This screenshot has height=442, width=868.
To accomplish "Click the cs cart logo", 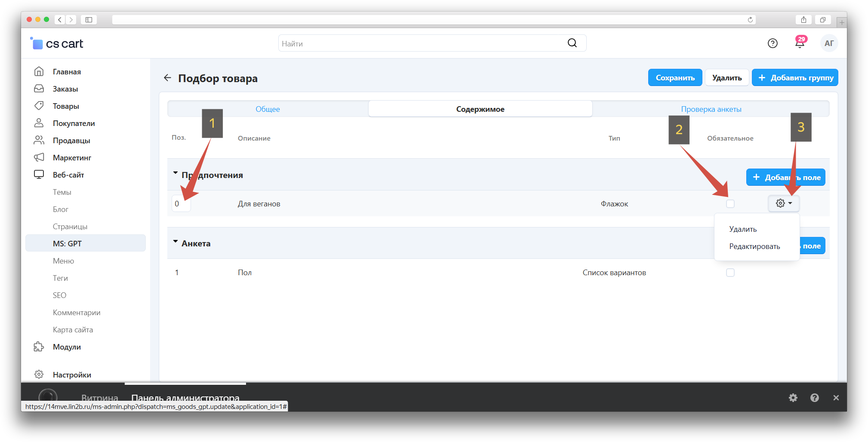I will pyautogui.click(x=57, y=43).
